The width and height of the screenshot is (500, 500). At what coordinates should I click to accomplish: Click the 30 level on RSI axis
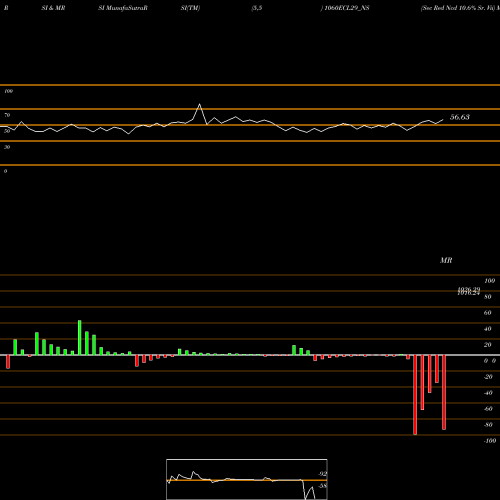click(7, 147)
